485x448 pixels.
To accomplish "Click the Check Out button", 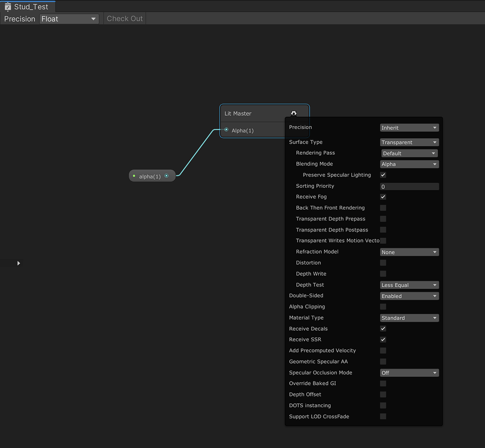I will tap(124, 18).
